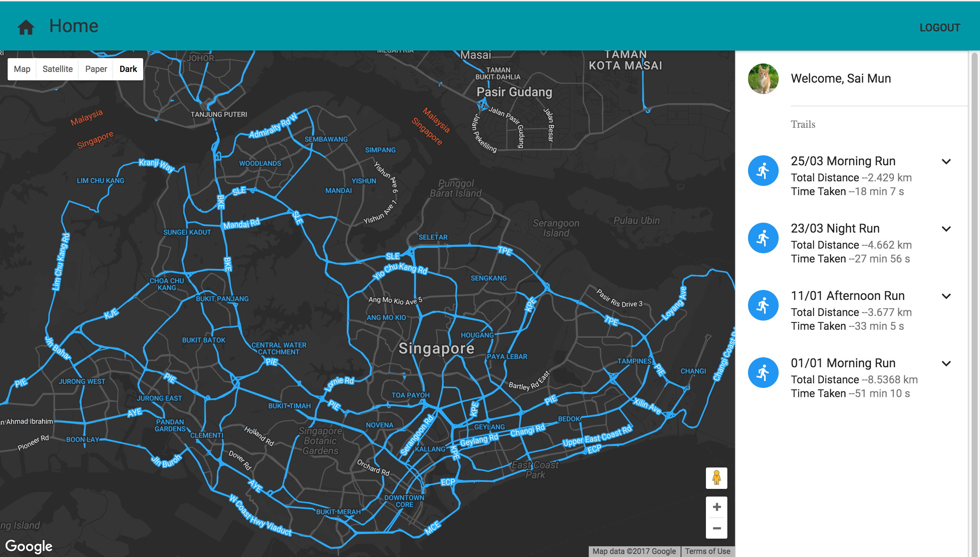
Task: Select the Dark map style
Action: [128, 69]
